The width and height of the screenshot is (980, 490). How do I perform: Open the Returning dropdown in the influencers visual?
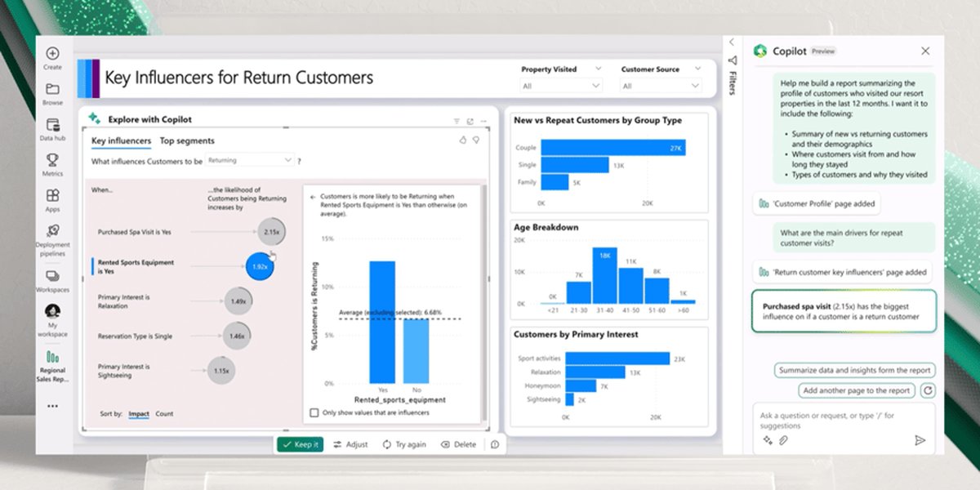[x=251, y=160]
